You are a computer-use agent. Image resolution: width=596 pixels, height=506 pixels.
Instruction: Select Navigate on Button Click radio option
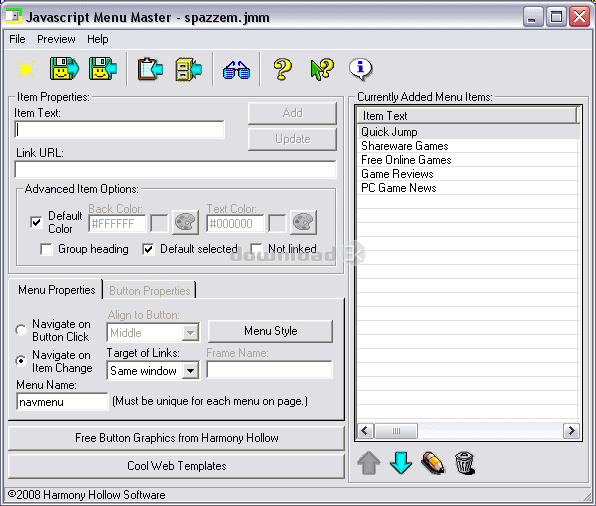coord(21,330)
